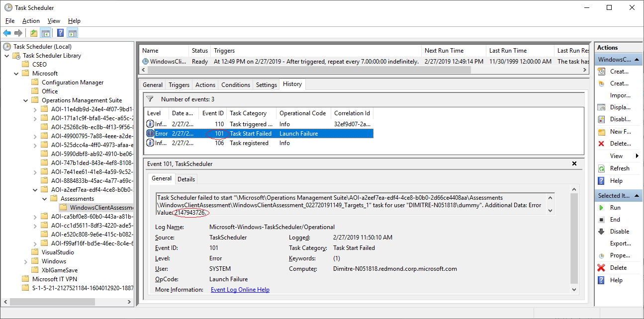Select the Configuration Manager folder

pyautogui.click(x=73, y=82)
